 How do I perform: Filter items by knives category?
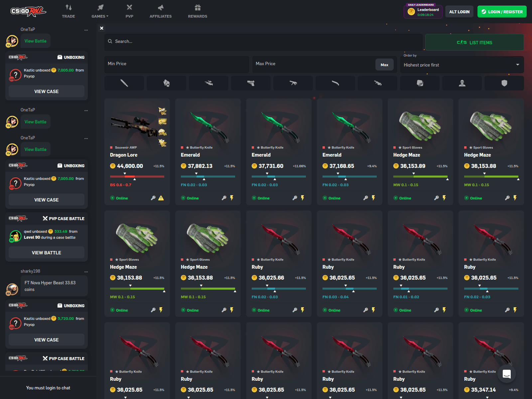click(124, 83)
